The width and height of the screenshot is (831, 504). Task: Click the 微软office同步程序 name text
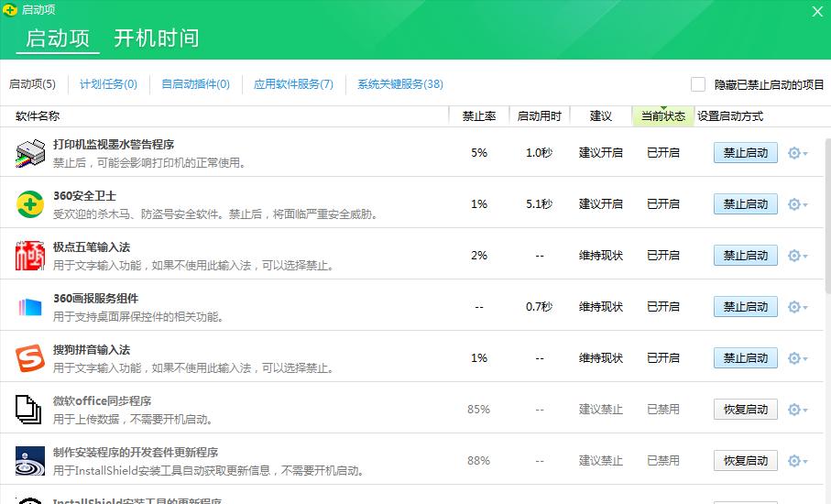(103, 401)
